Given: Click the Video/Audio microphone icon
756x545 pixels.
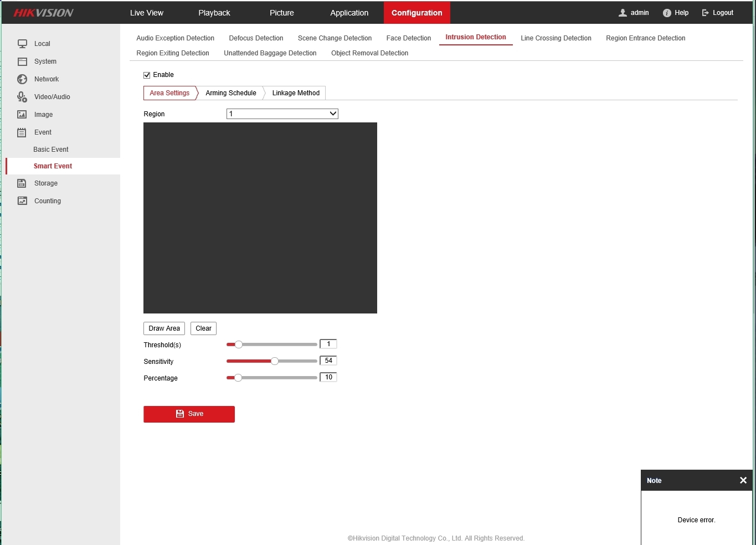Looking at the screenshot, I should (22, 97).
